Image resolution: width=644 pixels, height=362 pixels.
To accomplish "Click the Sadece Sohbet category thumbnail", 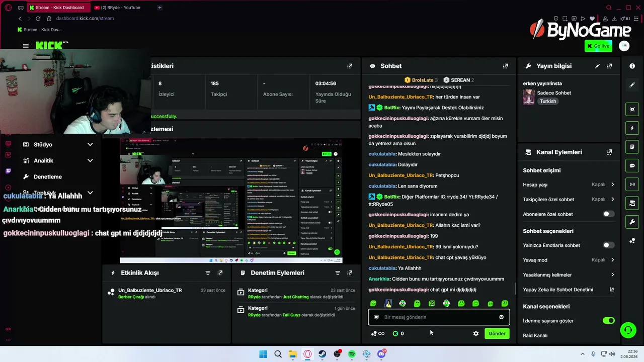I will point(529,97).
